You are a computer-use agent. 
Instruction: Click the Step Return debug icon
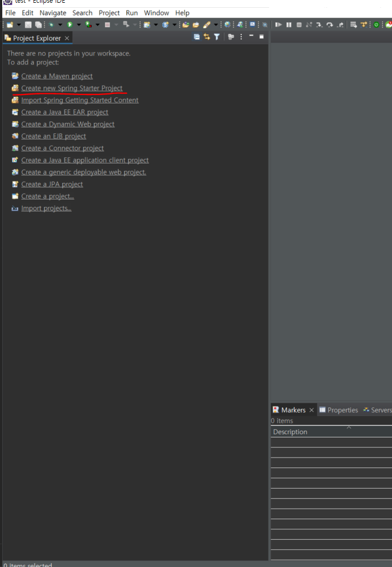(340, 24)
